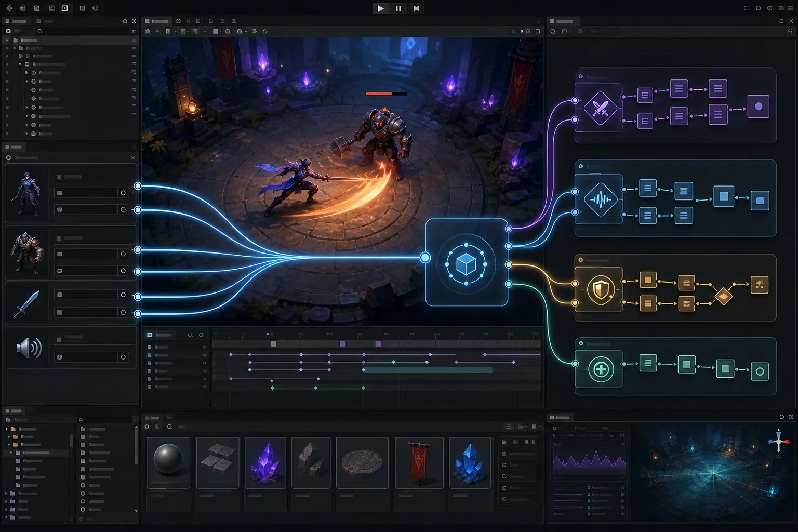
Task: Select the speaker audio icon
Action: pyautogui.click(x=29, y=348)
